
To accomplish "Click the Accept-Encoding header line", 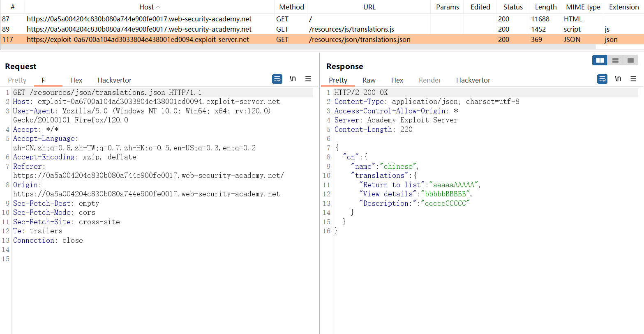I will (74, 157).
